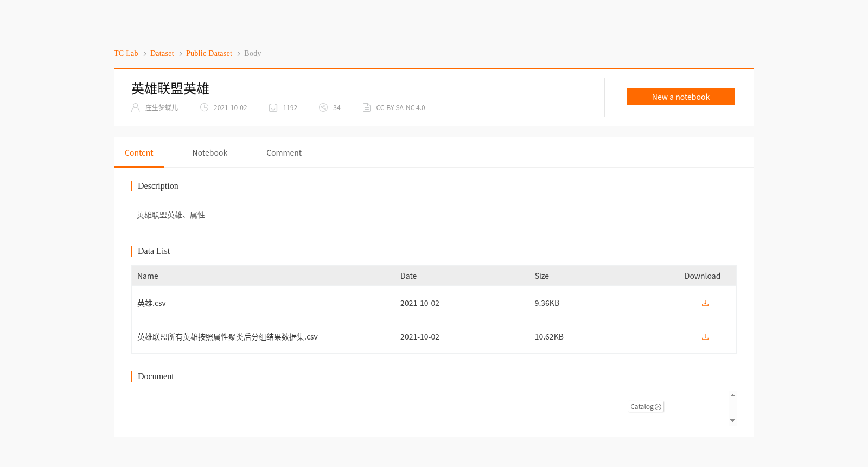Click the license CC-BY-SA-NC 4.0
This screenshot has width=868, height=467.
(400, 108)
